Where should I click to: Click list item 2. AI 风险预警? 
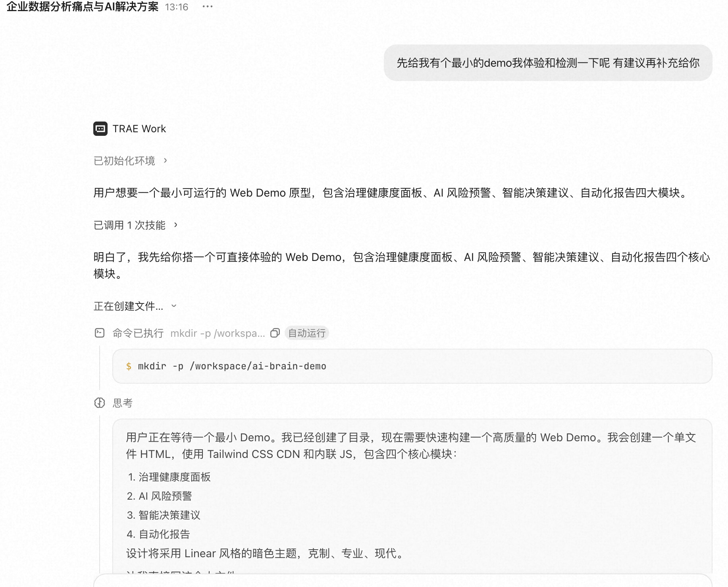coord(160,496)
